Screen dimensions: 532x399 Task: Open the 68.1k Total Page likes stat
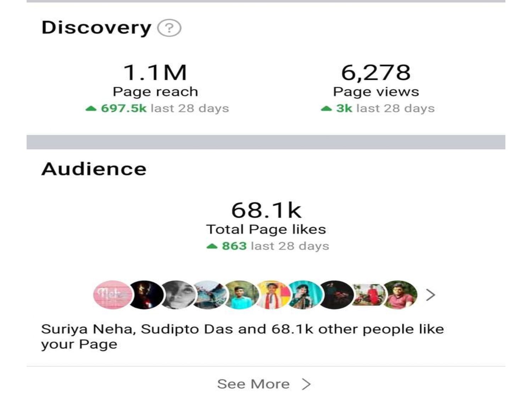(x=266, y=210)
